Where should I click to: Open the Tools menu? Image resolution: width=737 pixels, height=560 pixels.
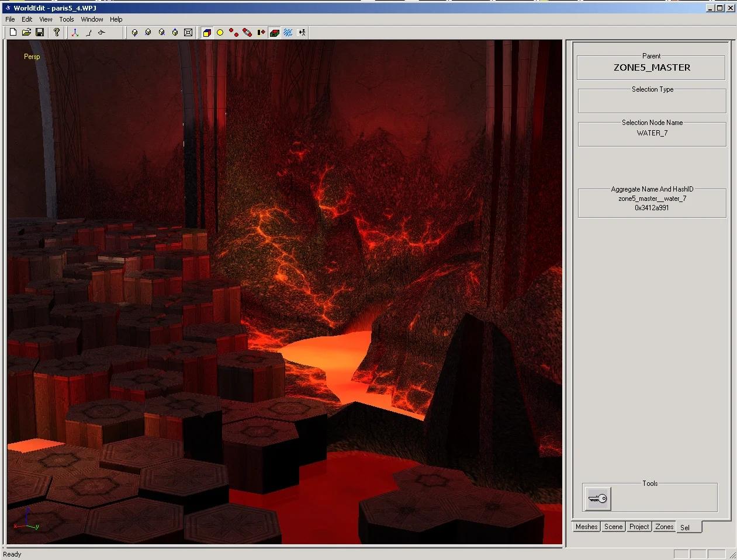coord(66,19)
